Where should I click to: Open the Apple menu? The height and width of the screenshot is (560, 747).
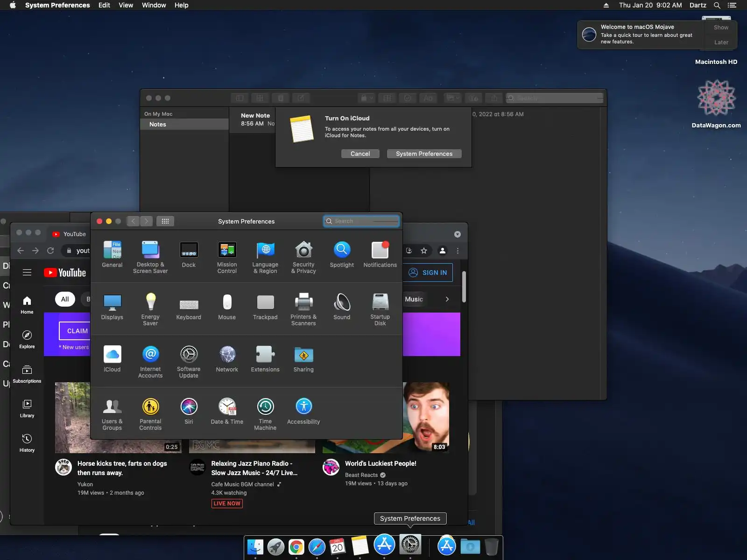pyautogui.click(x=13, y=5)
